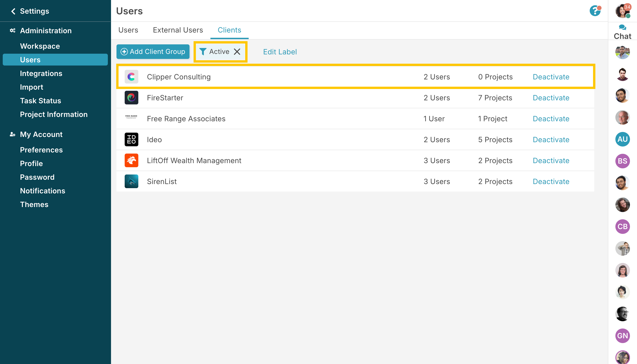Click the Clipper Consulting logo icon
Viewport: 637px width, 364px height.
point(131,77)
